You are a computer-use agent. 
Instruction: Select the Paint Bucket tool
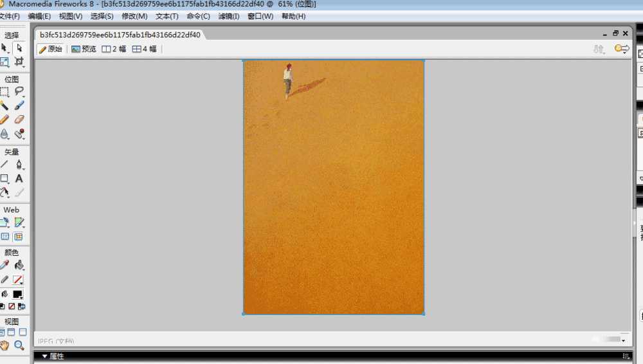click(19, 265)
